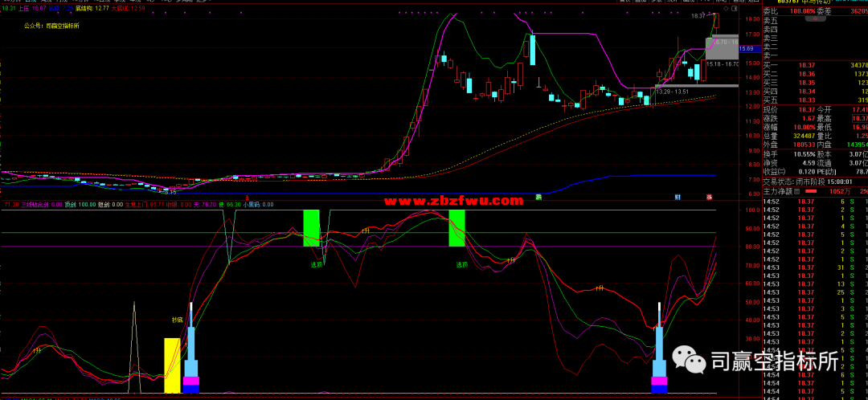Screen dimensions: 868x400
Task: Click the 6.15 low price label
Action: pos(170,192)
